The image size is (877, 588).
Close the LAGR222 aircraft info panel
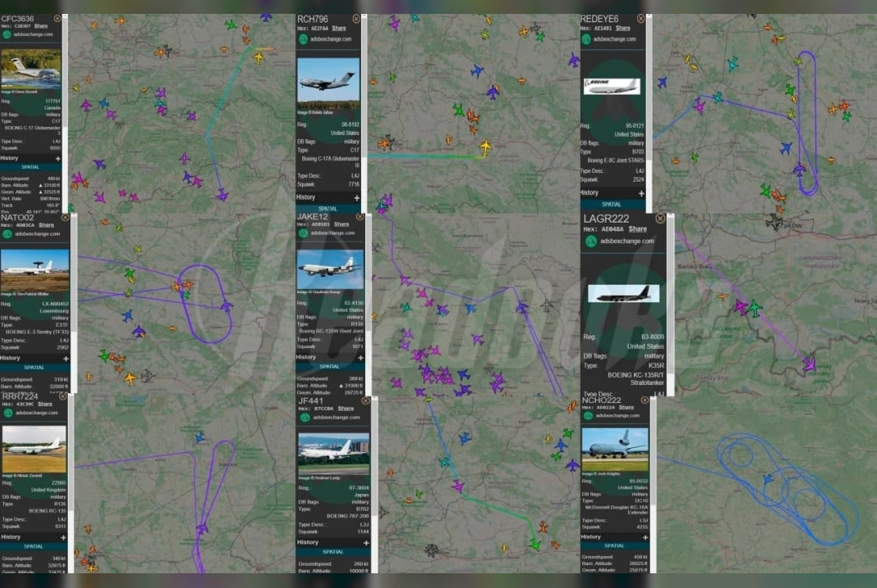pyautogui.click(x=660, y=219)
